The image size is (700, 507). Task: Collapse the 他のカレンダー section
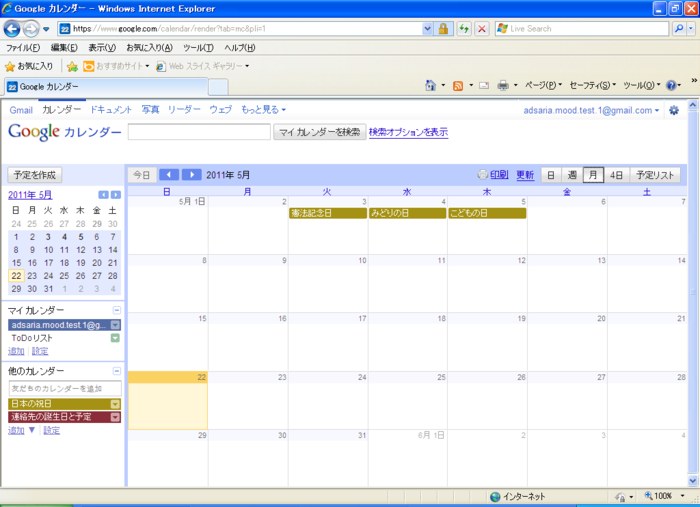pos(117,371)
